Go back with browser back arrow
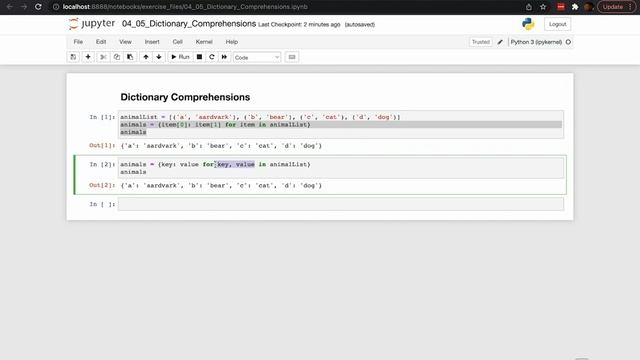640x360 pixels. coord(9,7)
